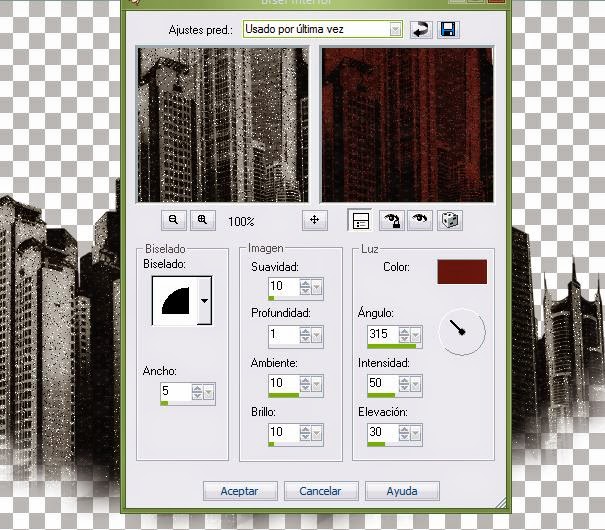Open the Ajustes pred. presets dropdown
Viewport: 605px width, 530px height.
[395, 29]
